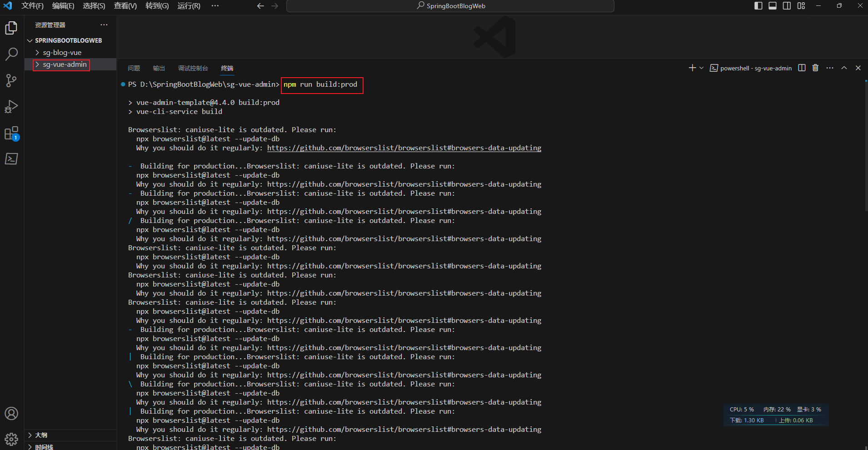Expand the Outline section (大纲)
Screen dimensions: 868x450
tap(70, 435)
